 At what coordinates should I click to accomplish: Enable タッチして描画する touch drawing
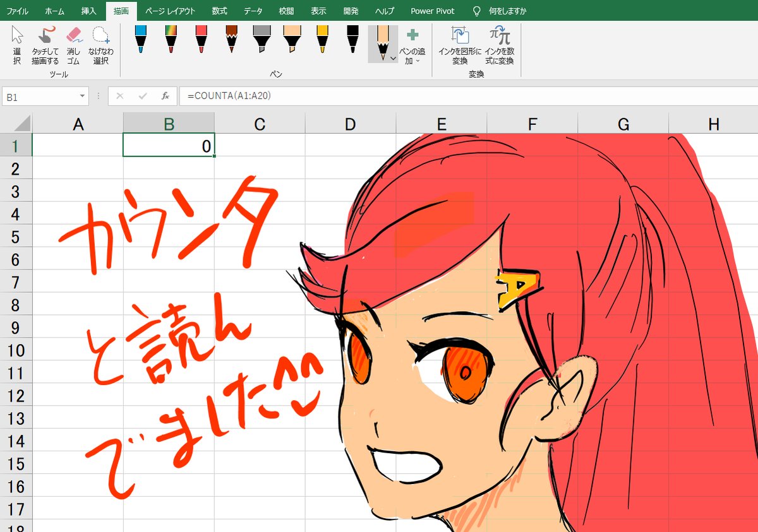(45, 45)
